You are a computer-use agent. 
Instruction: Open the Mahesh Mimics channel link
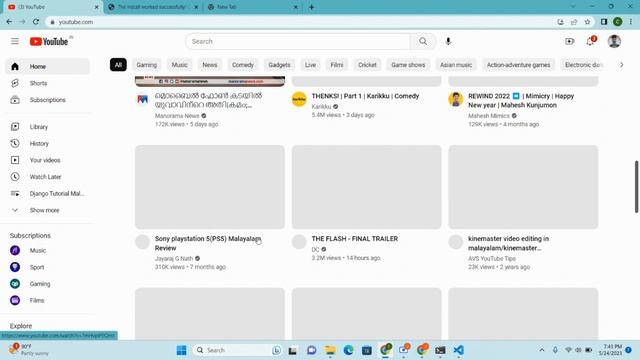tap(489, 116)
